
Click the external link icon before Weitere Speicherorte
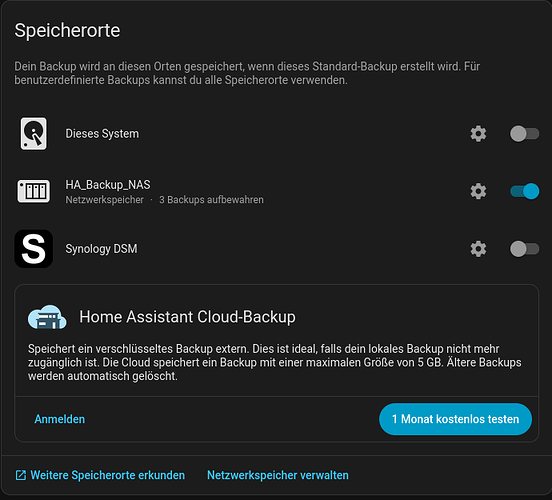[x=21, y=475]
